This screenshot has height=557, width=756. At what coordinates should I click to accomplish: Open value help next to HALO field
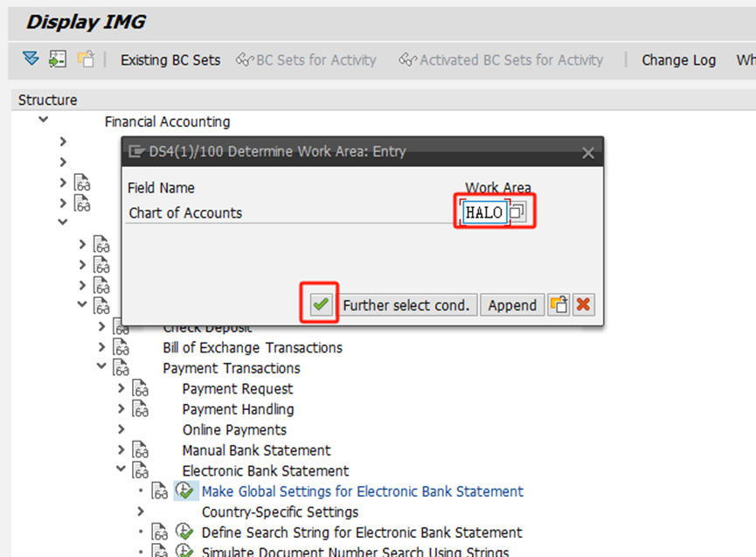pos(518,212)
